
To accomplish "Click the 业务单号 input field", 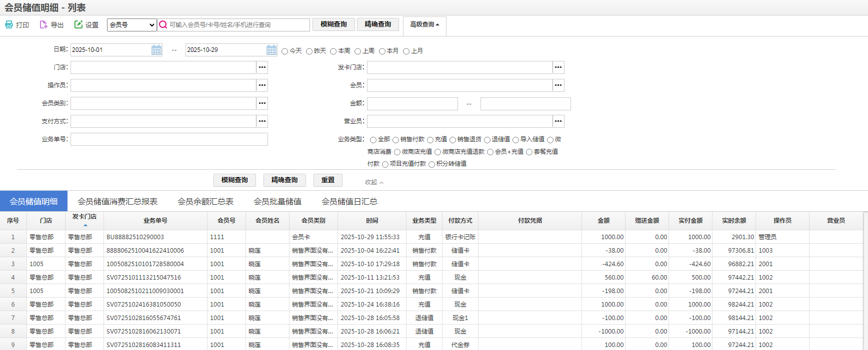I will click(169, 139).
